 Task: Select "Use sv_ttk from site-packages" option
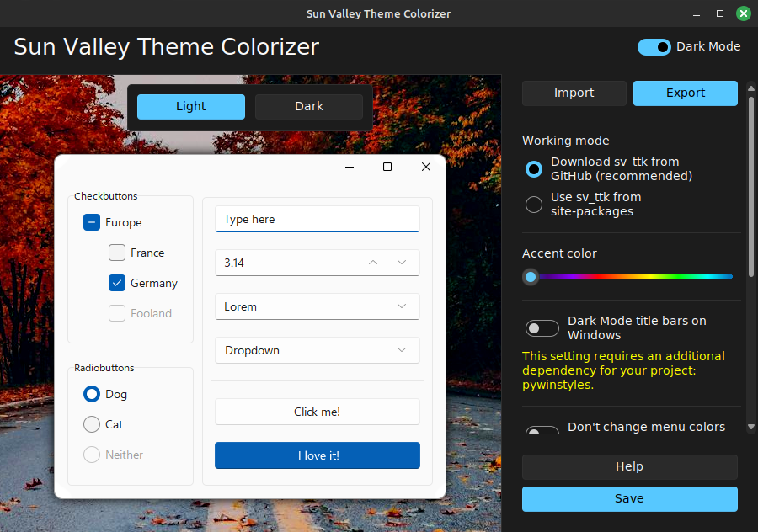click(x=533, y=204)
